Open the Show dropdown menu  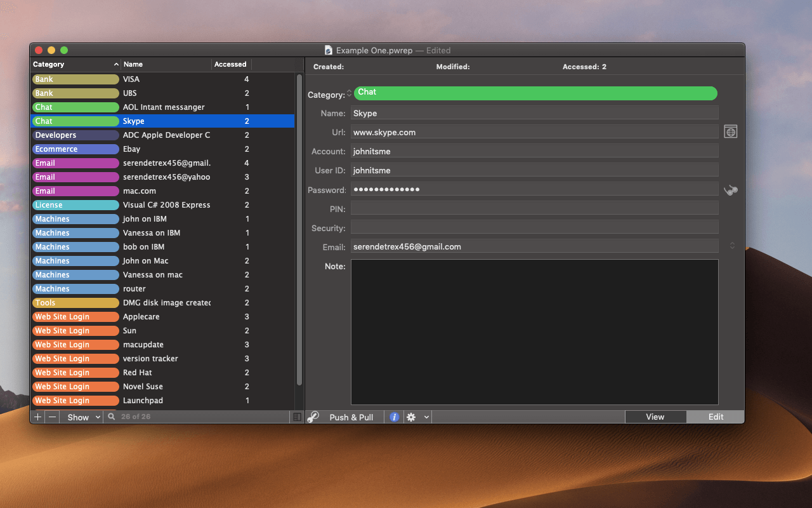84,417
